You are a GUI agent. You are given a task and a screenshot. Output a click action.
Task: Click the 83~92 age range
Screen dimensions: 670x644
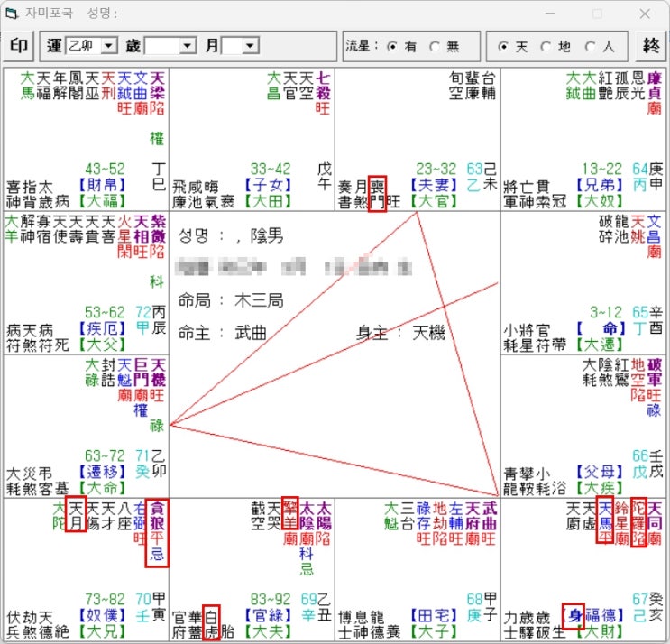click(271, 600)
